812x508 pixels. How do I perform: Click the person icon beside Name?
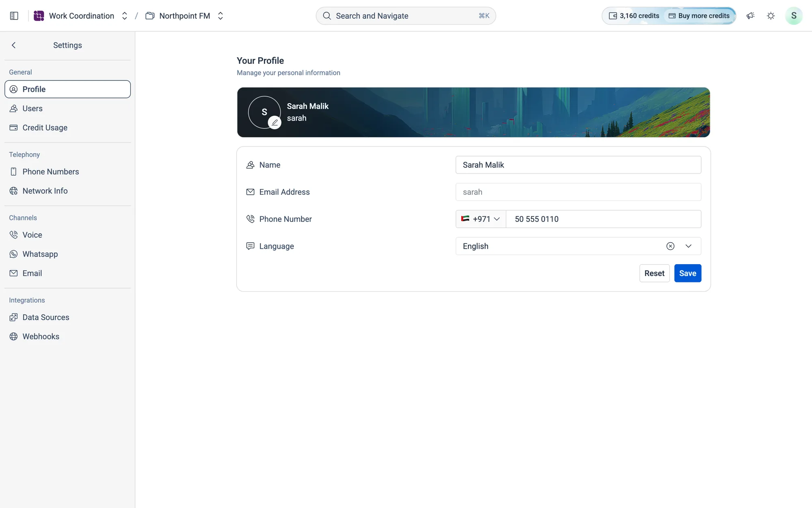(x=251, y=165)
